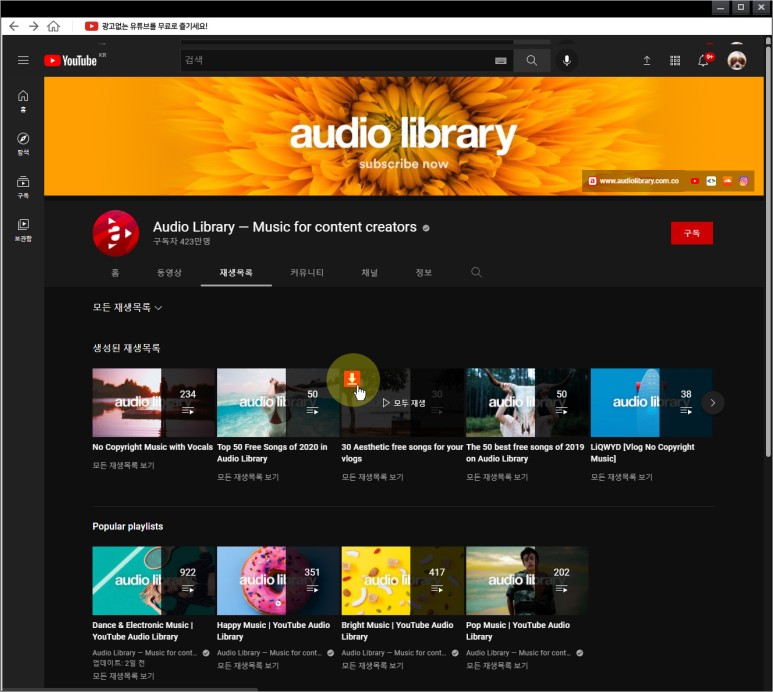Click the red Subscribe button
The width and height of the screenshot is (773, 692).
click(x=692, y=233)
